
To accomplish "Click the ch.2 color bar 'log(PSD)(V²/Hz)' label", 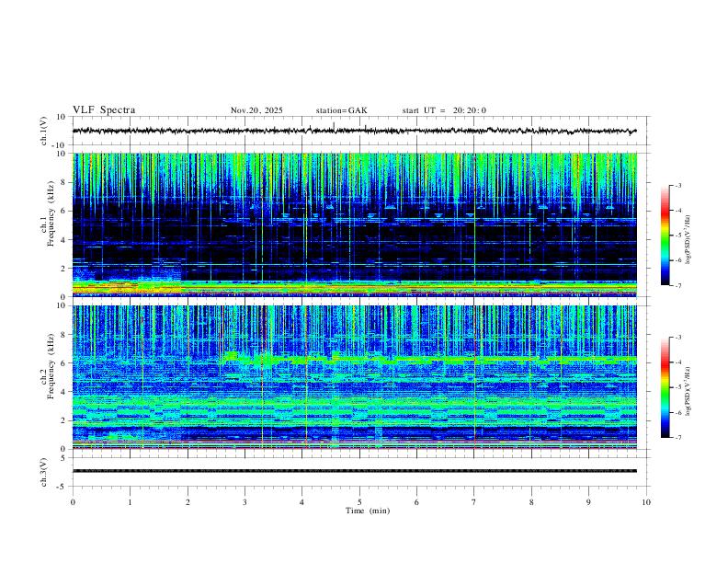I will click(x=688, y=391).
